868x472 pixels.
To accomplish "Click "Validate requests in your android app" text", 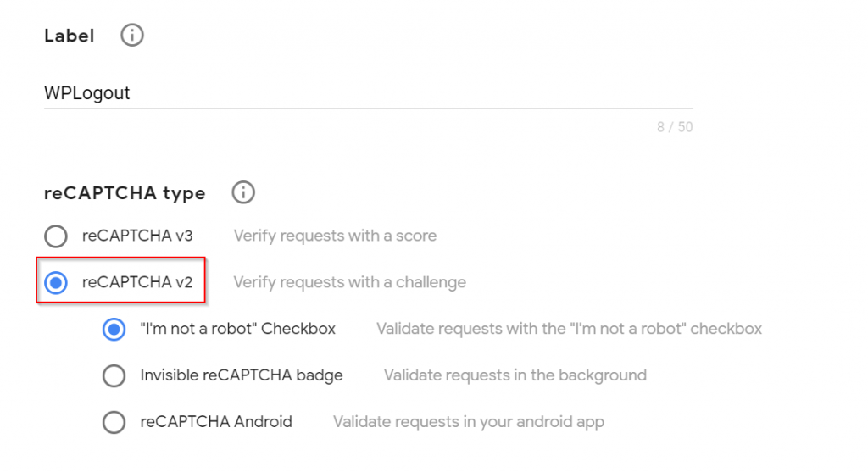I will click(468, 422).
